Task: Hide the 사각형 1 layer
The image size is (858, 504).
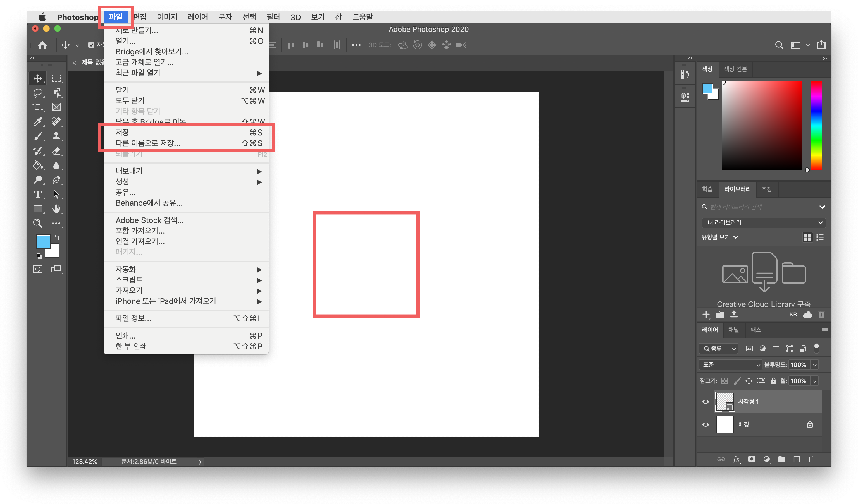Action: tap(706, 402)
